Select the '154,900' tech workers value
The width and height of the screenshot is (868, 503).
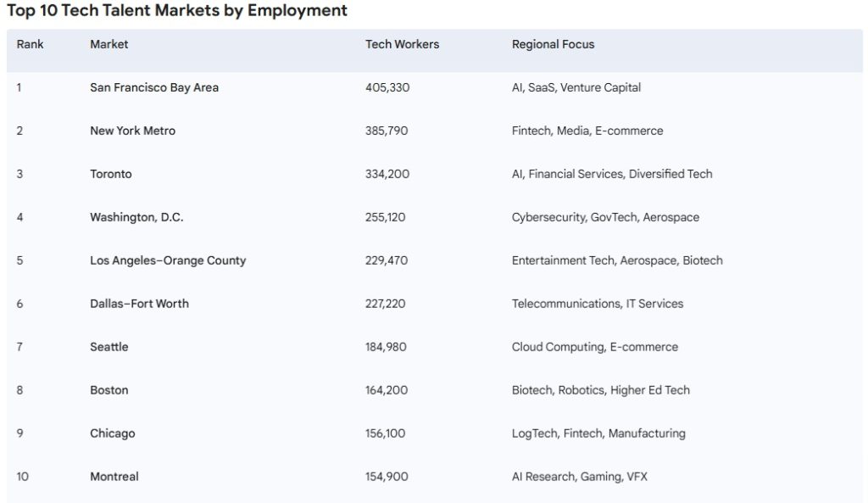pos(387,477)
